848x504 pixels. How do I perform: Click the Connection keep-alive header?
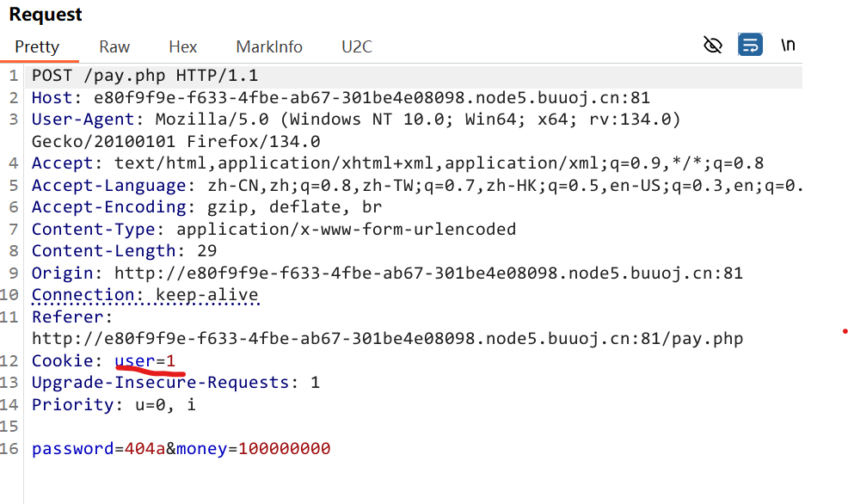pyautogui.click(x=144, y=295)
